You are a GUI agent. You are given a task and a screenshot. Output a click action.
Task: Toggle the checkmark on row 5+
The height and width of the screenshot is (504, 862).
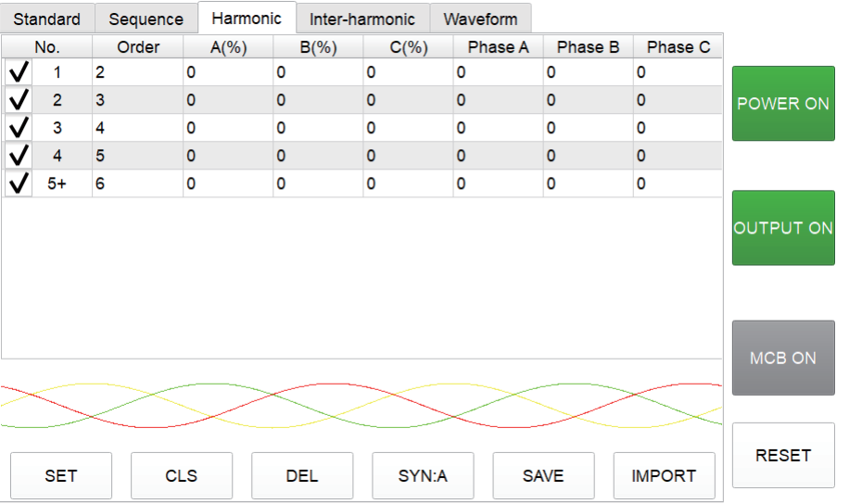pos(18,183)
